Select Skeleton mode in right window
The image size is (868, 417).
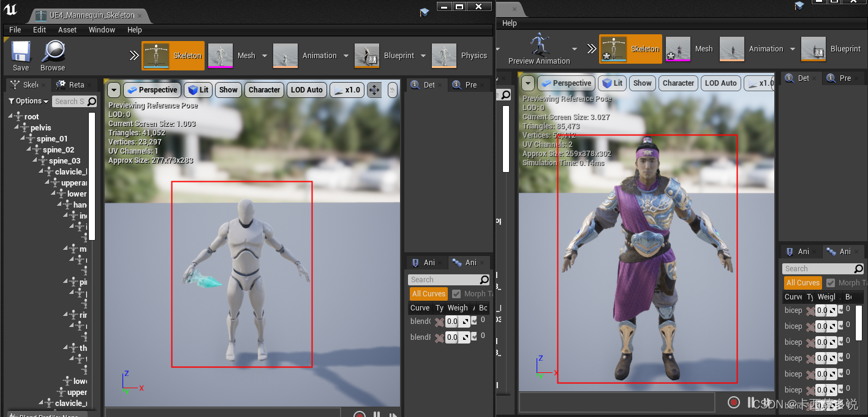630,49
